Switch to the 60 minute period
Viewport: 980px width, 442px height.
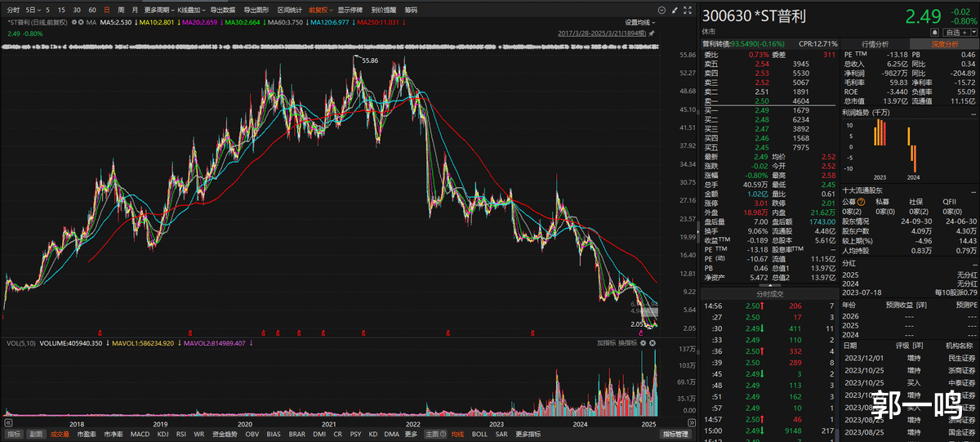point(92,10)
